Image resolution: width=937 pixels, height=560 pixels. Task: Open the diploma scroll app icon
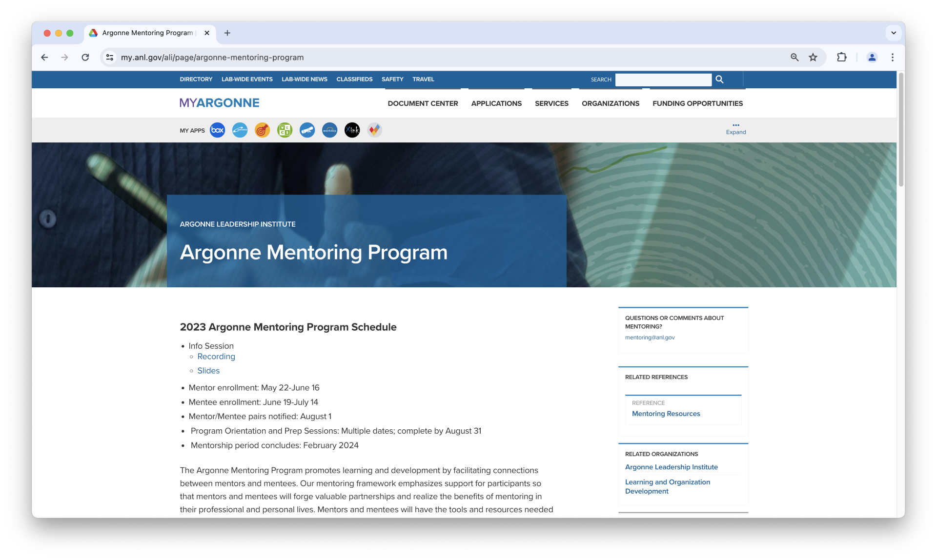(x=307, y=130)
